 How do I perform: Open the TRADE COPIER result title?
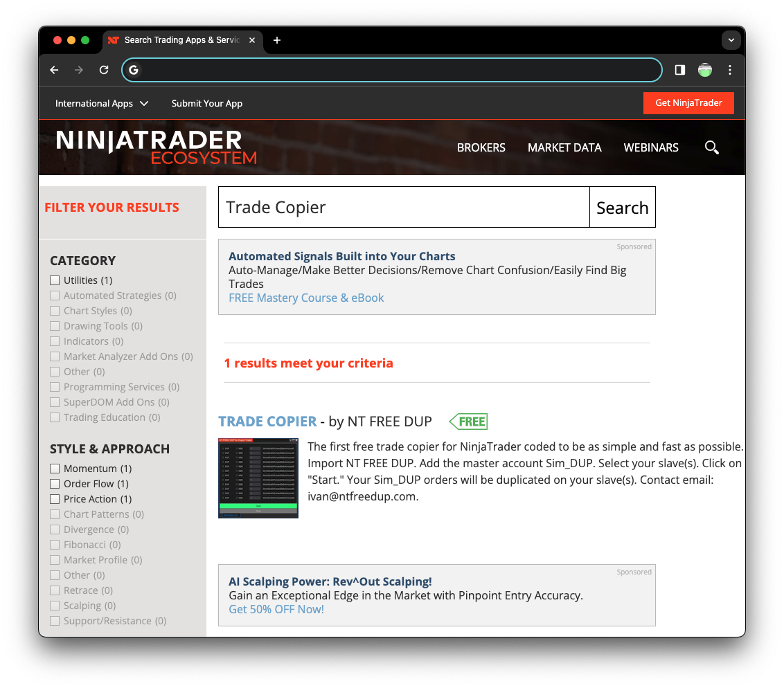[x=267, y=422]
